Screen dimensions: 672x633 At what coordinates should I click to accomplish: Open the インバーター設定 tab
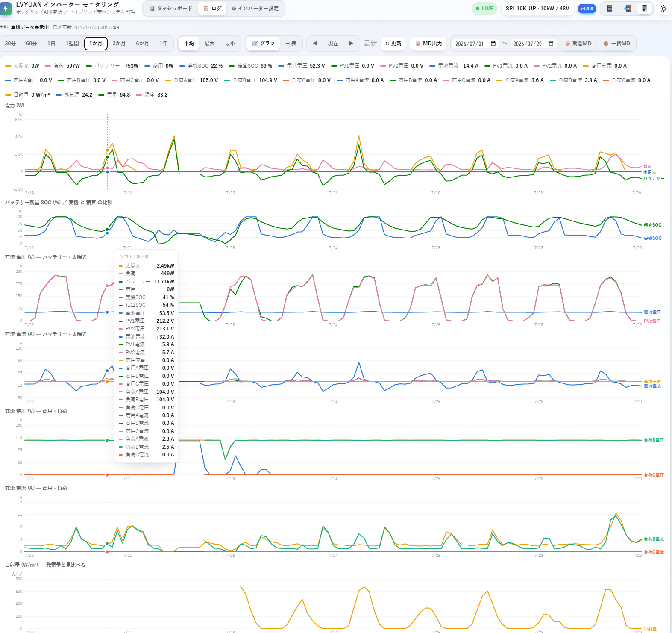pyautogui.click(x=255, y=9)
